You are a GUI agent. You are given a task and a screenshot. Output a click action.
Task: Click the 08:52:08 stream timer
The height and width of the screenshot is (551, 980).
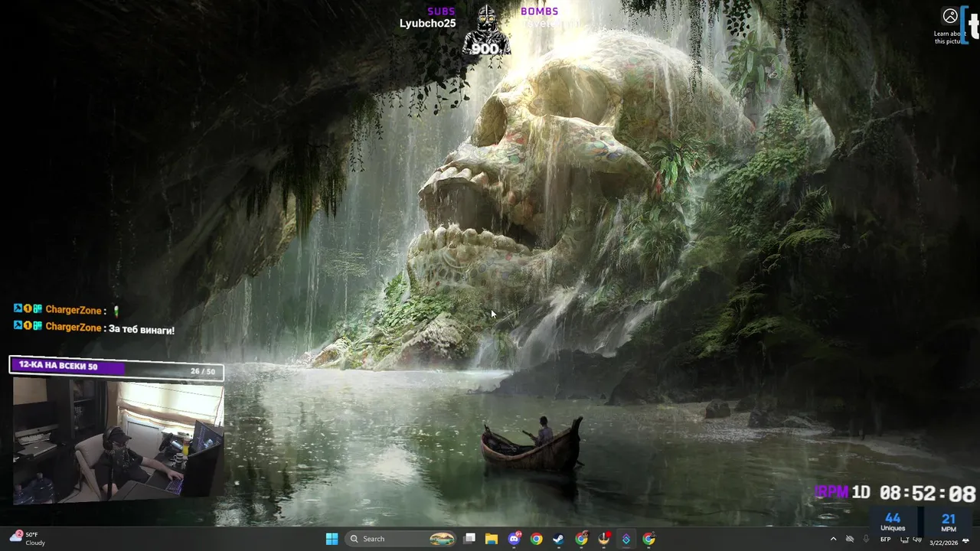pos(927,494)
